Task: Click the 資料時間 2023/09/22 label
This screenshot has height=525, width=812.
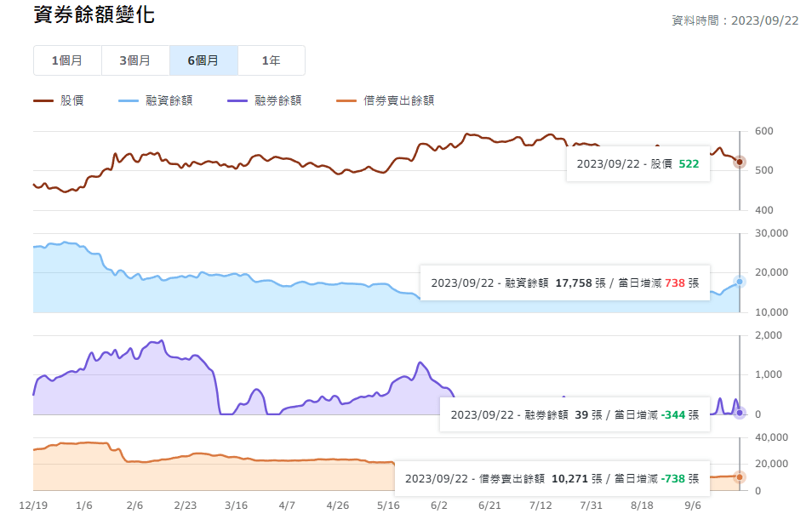Action: tap(735, 20)
